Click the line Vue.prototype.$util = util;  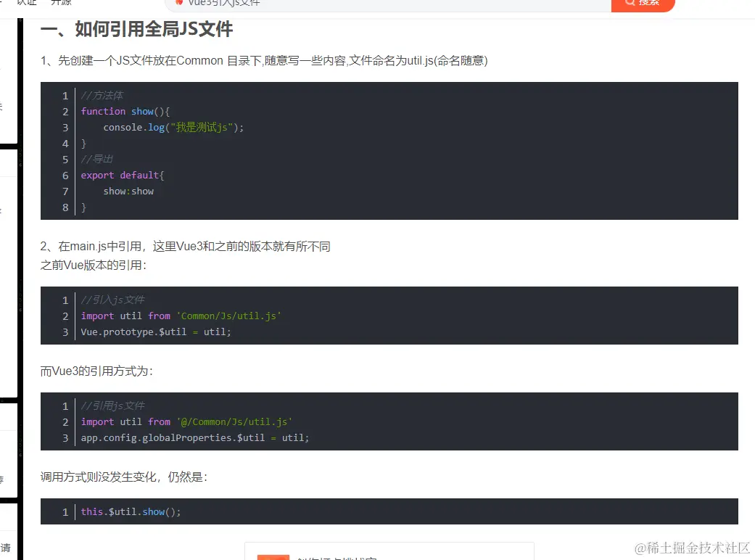coord(156,332)
